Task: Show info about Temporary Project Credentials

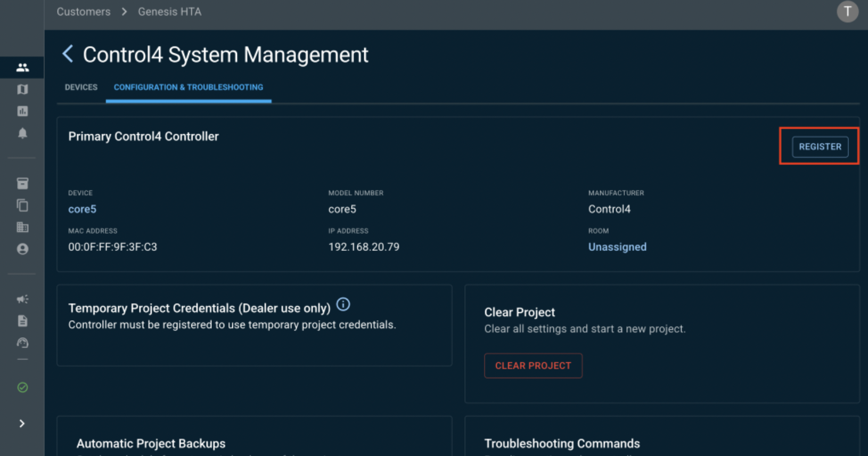Action: 343,305
